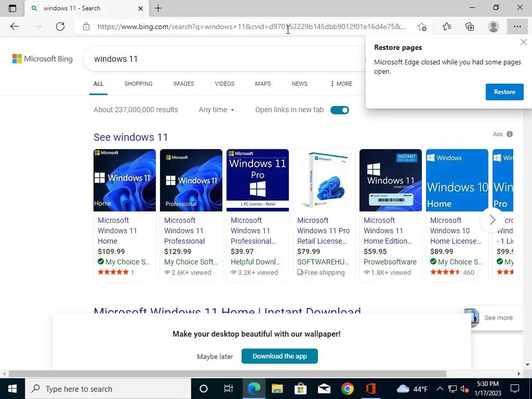The width and height of the screenshot is (532, 399).
Task: Open Mail app from taskbar
Action: [x=324, y=389]
